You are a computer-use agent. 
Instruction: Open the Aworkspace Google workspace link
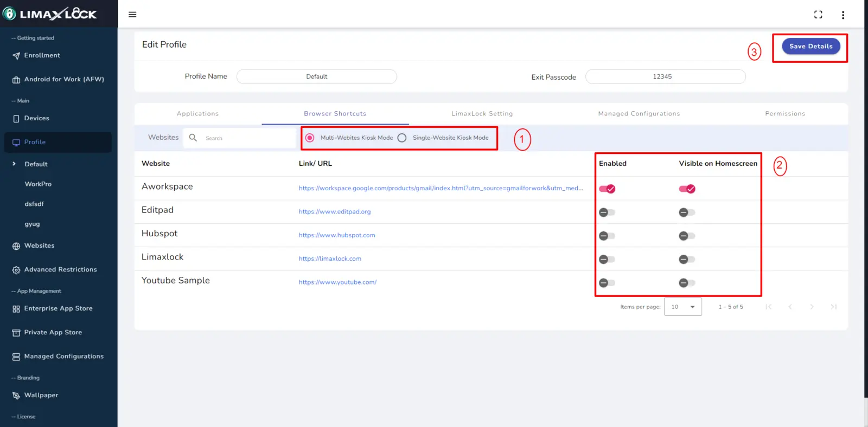coord(441,188)
